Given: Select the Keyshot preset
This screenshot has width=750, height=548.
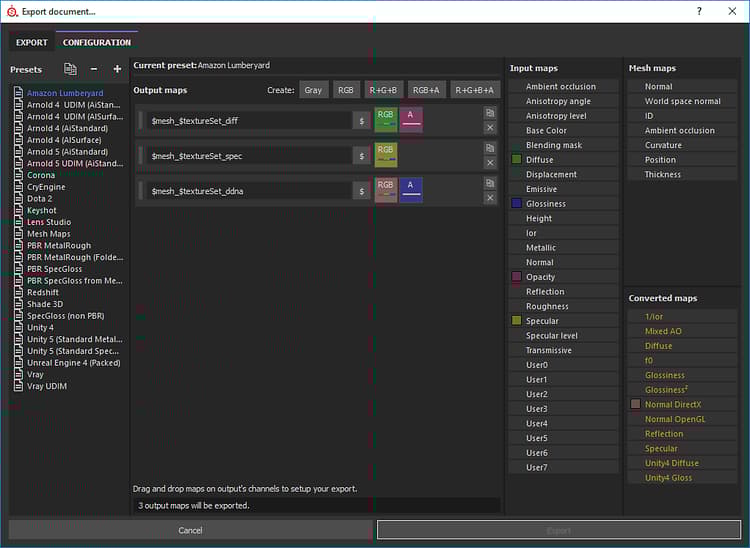Looking at the screenshot, I should pyautogui.click(x=42, y=210).
